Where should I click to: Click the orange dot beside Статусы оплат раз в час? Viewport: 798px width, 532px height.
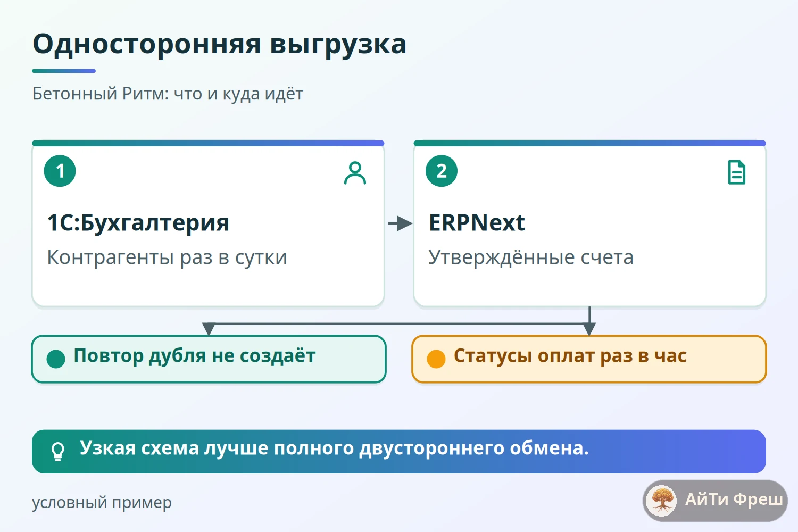point(436,359)
